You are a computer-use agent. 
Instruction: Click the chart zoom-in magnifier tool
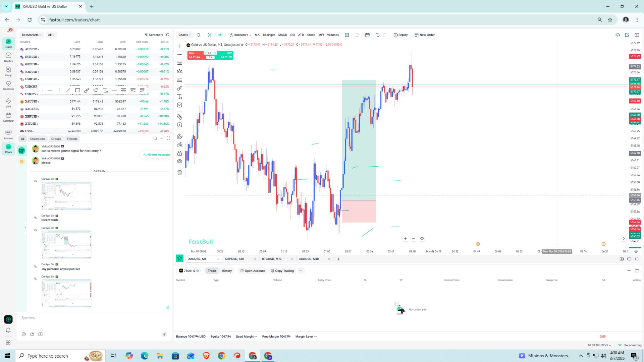[179, 125]
